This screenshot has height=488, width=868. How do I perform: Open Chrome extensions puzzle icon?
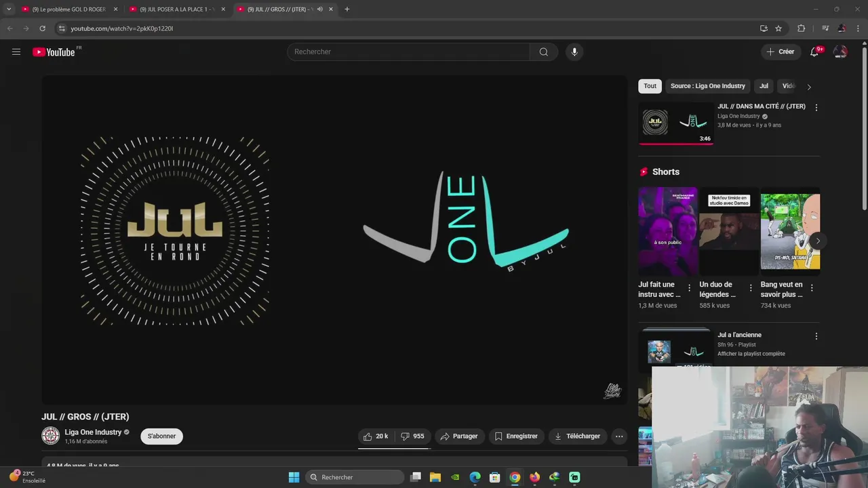click(x=801, y=28)
